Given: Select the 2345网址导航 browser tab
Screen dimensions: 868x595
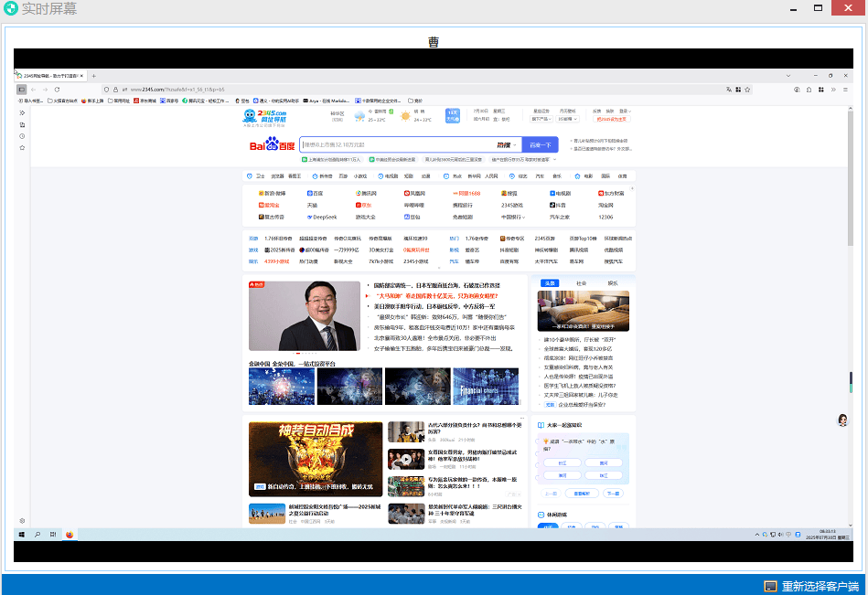Looking at the screenshot, I should pos(49,76).
